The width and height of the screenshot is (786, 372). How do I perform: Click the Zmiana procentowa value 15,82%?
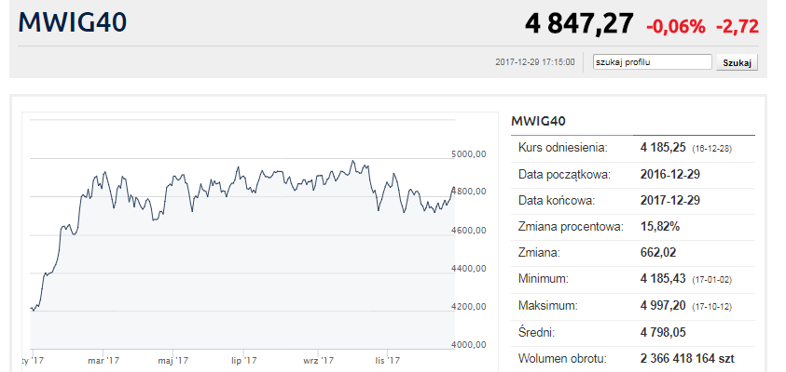pyautogui.click(x=660, y=227)
